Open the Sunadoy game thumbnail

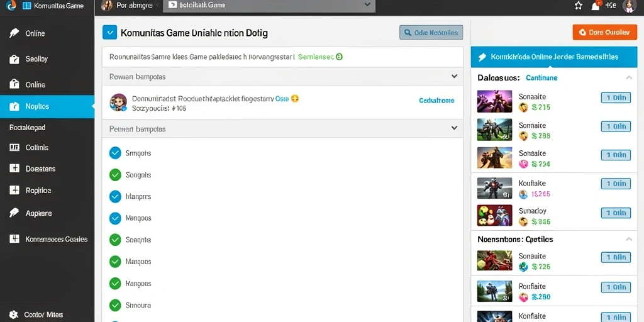pyautogui.click(x=494, y=216)
